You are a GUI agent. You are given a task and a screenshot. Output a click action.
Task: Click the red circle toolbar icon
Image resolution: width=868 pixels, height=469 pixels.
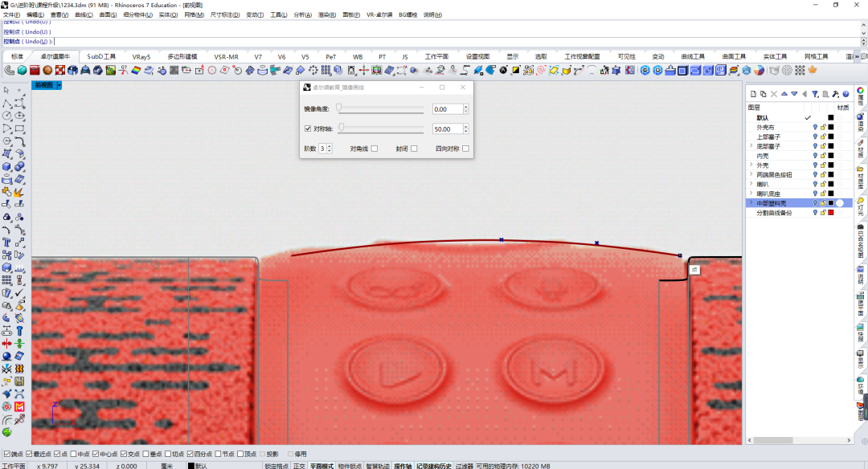[x=212, y=70]
